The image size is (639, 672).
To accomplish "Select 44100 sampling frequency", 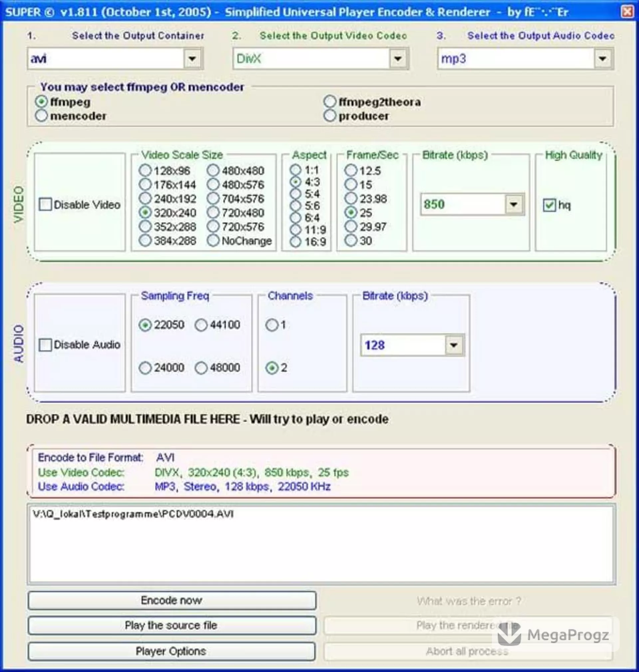I will coord(201,325).
